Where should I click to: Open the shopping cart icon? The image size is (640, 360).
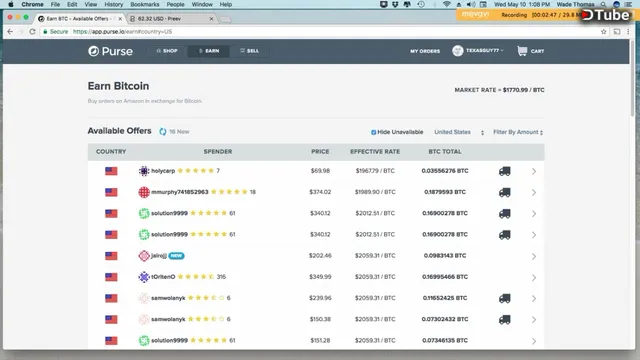522,51
